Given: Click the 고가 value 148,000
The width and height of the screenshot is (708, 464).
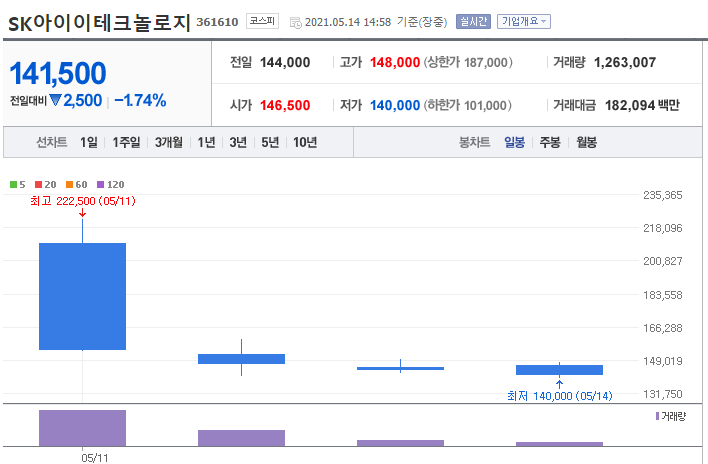Looking at the screenshot, I should click(395, 62).
